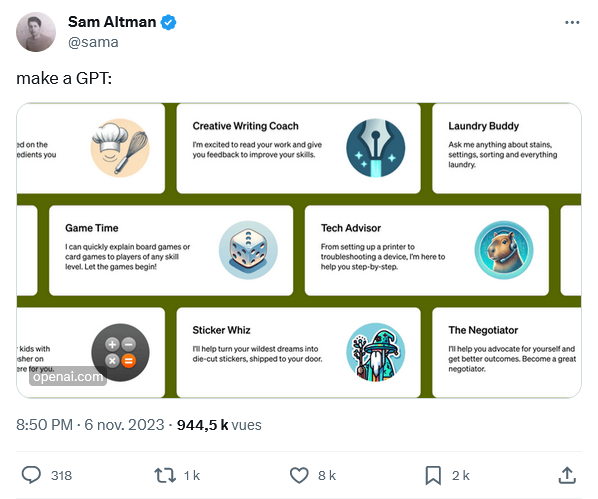Click The Negotiator card title

[483, 330]
